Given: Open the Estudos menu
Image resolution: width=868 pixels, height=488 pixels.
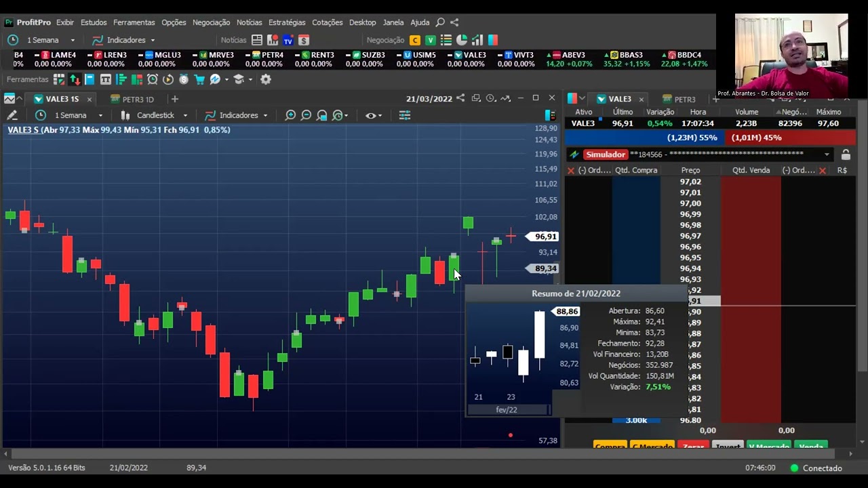Looking at the screenshot, I should (94, 22).
